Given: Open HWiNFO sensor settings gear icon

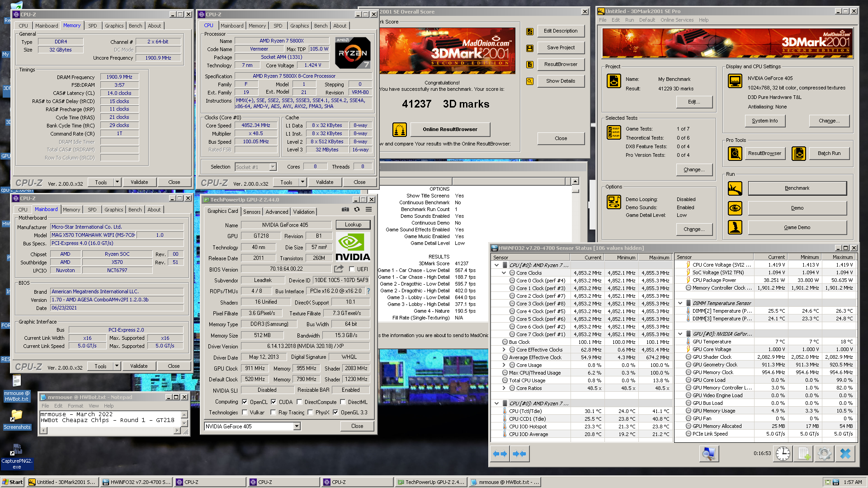Looking at the screenshot, I should click(x=824, y=454).
